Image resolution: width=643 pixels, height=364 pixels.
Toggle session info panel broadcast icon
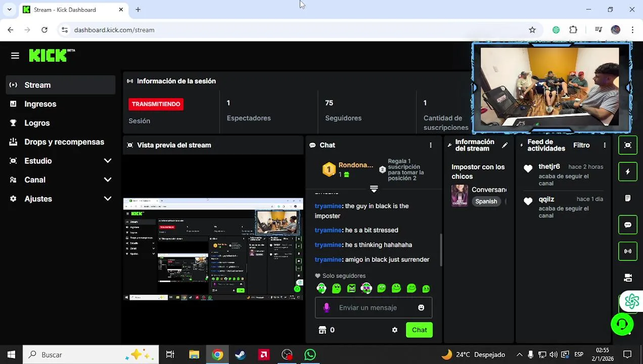628,251
